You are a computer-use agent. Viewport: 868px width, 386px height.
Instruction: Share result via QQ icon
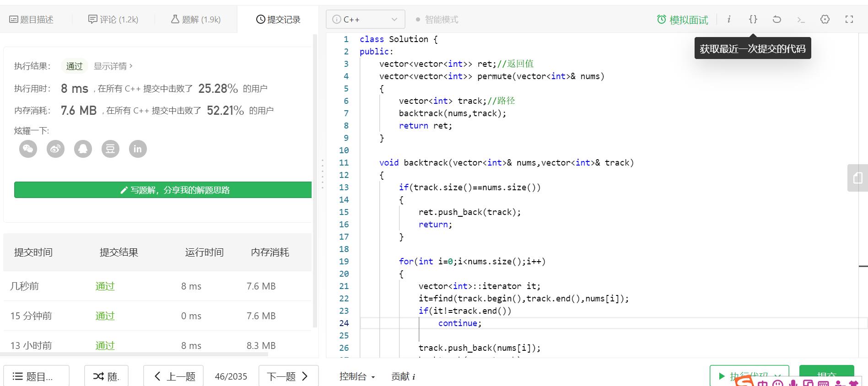pos(83,149)
